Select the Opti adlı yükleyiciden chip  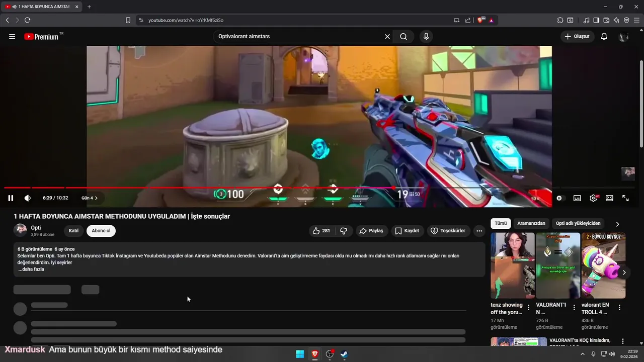[x=578, y=223]
